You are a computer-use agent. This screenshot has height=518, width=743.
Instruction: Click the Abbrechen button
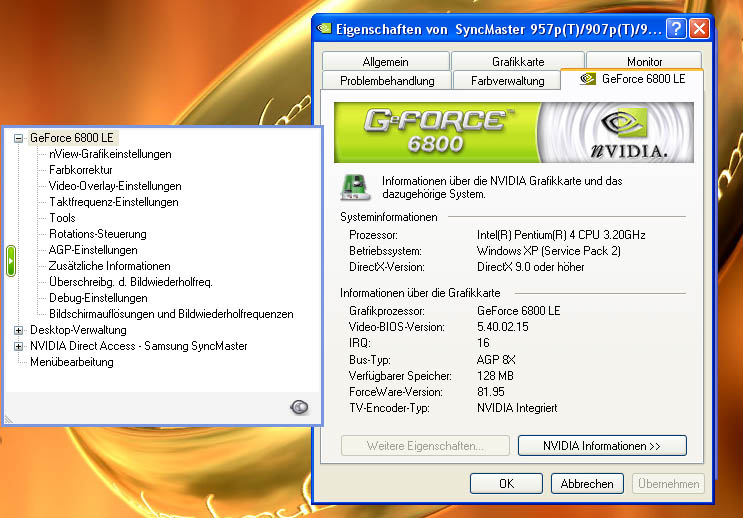[587, 483]
